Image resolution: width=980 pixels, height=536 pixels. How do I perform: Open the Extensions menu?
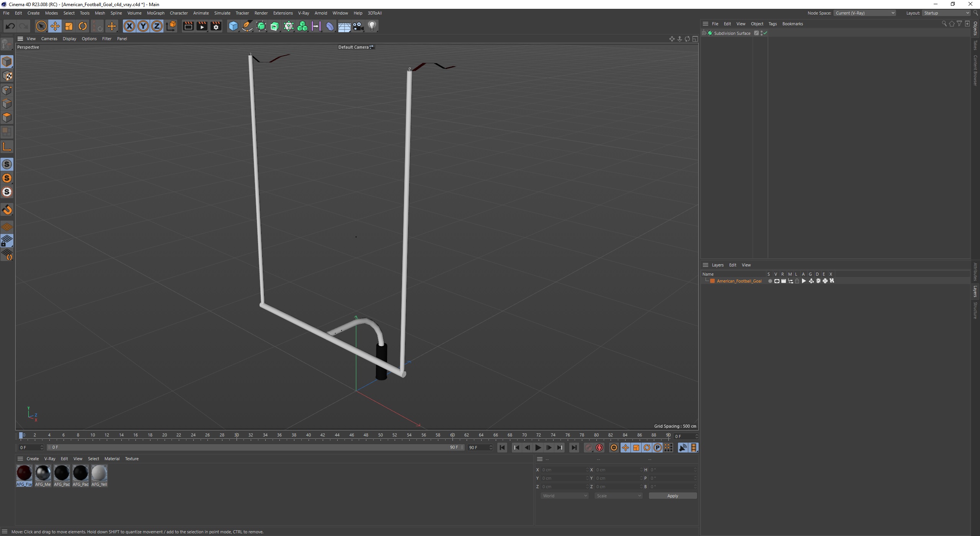(x=283, y=13)
